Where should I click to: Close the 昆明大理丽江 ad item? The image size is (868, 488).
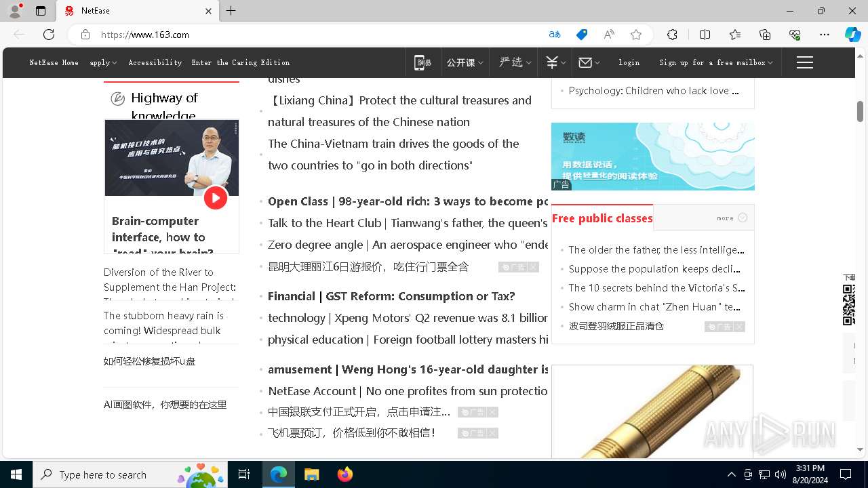click(533, 267)
